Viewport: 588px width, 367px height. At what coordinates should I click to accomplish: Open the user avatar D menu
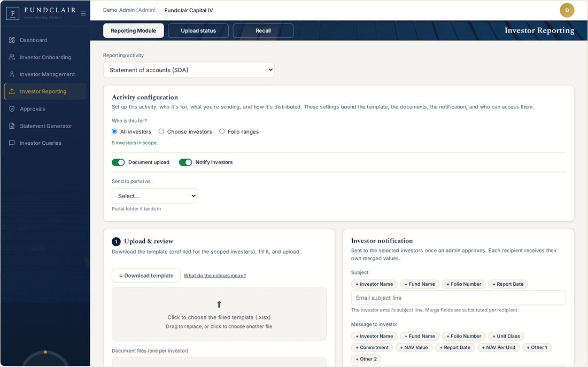[x=567, y=10]
